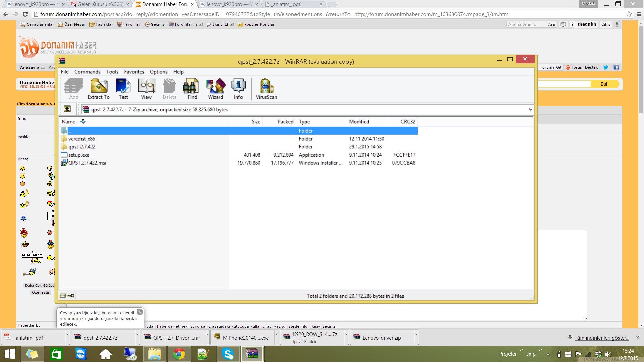The height and width of the screenshot is (362, 644).
Task: Launch the Wizard toolbar icon
Action: tap(215, 89)
